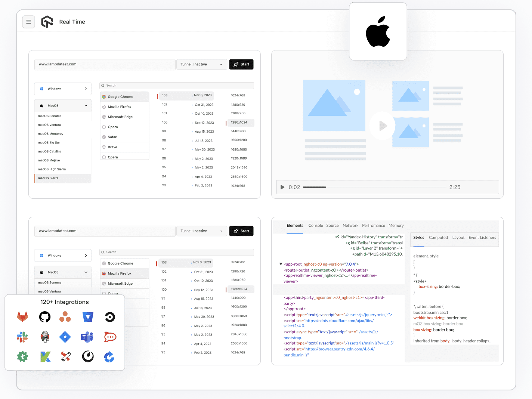Switch to the Console tab
The width and height of the screenshot is (532, 399).
pos(315,225)
